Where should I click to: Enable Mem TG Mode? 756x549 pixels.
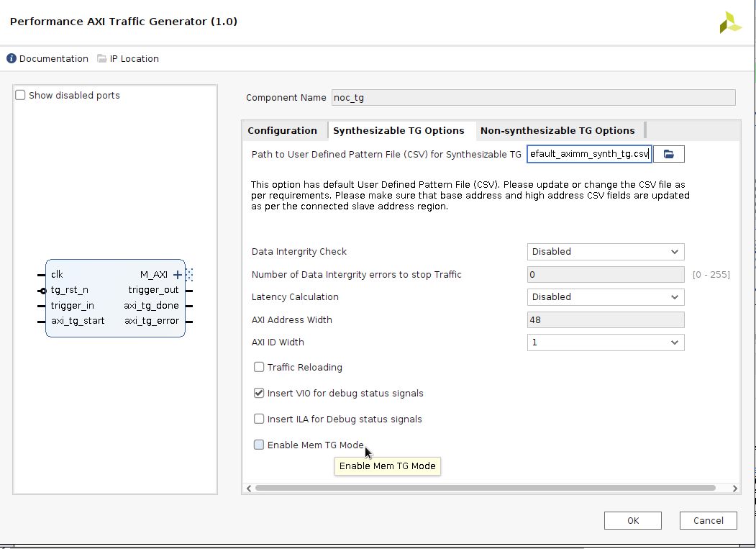pos(258,445)
